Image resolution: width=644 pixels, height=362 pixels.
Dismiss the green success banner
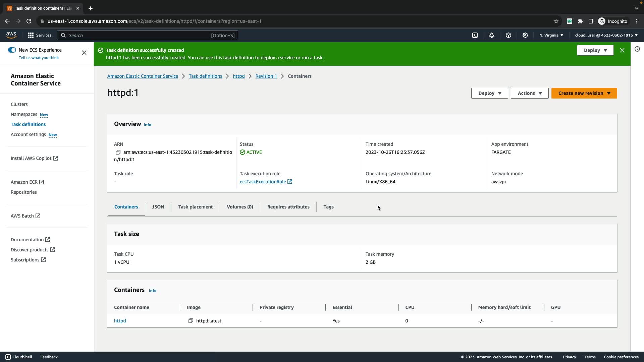[x=622, y=50]
